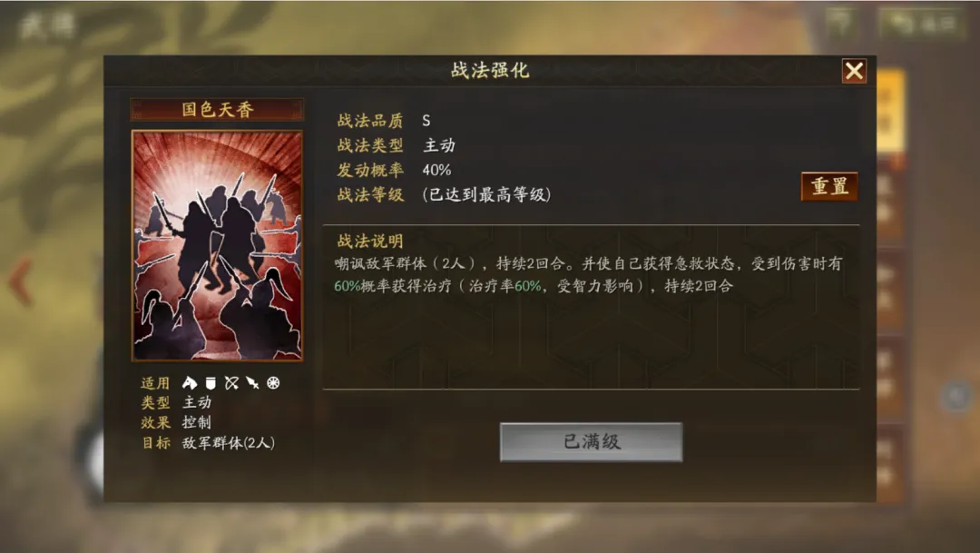
Task: Click the blurred round icon at right edge
Action: click(x=957, y=395)
